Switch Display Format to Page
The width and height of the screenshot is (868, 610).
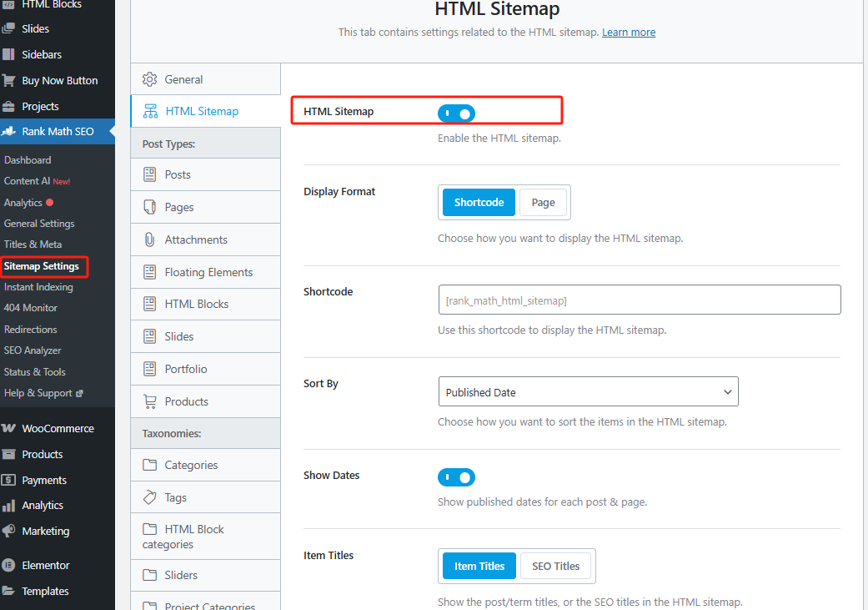pyautogui.click(x=543, y=202)
